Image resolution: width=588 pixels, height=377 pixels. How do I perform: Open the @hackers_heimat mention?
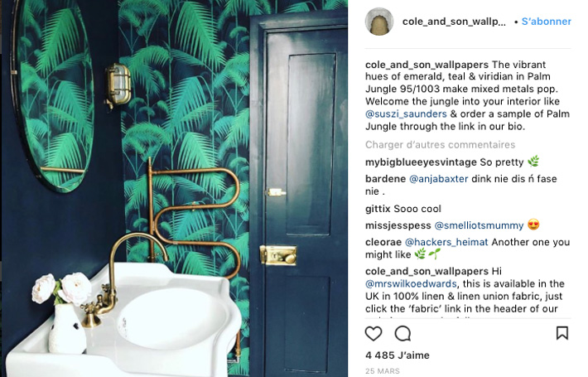coord(446,242)
